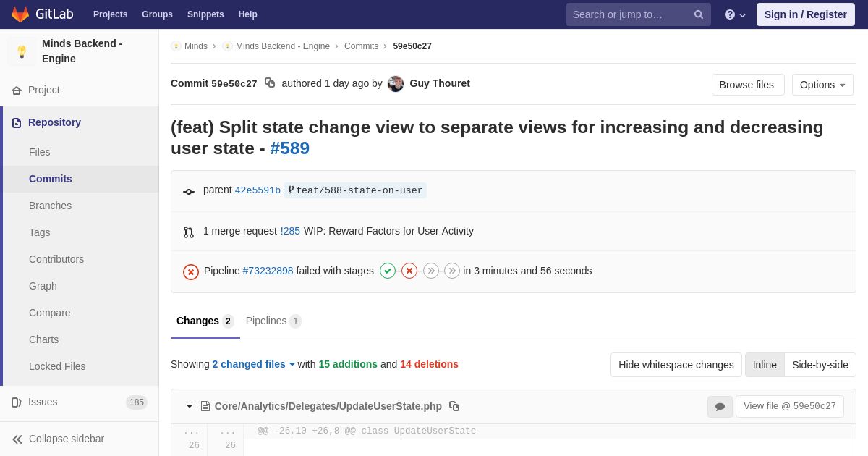The height and width of the screenshot is (456, 868).
Task: Open the Options dropdown
Action: point(822,85)
